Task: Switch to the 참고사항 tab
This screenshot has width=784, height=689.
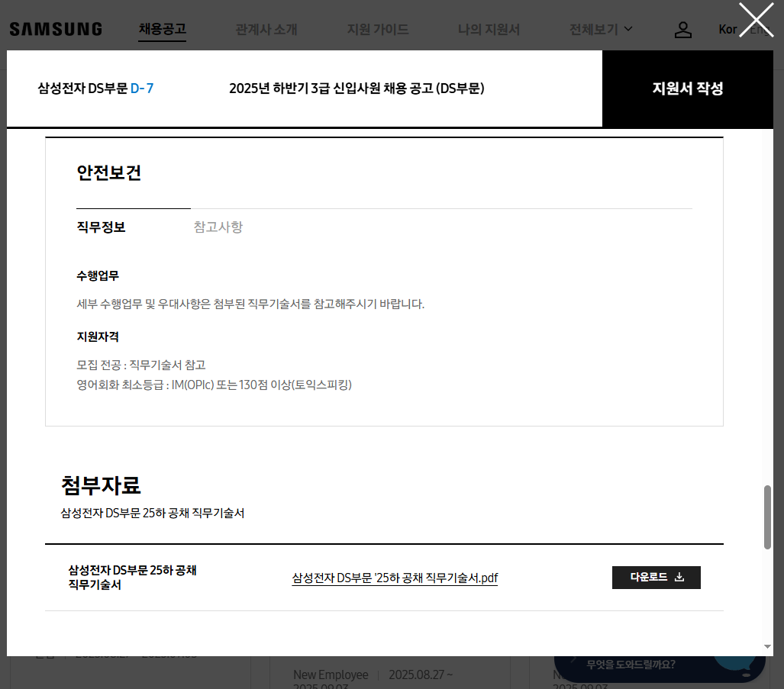Action: (218, 227)
